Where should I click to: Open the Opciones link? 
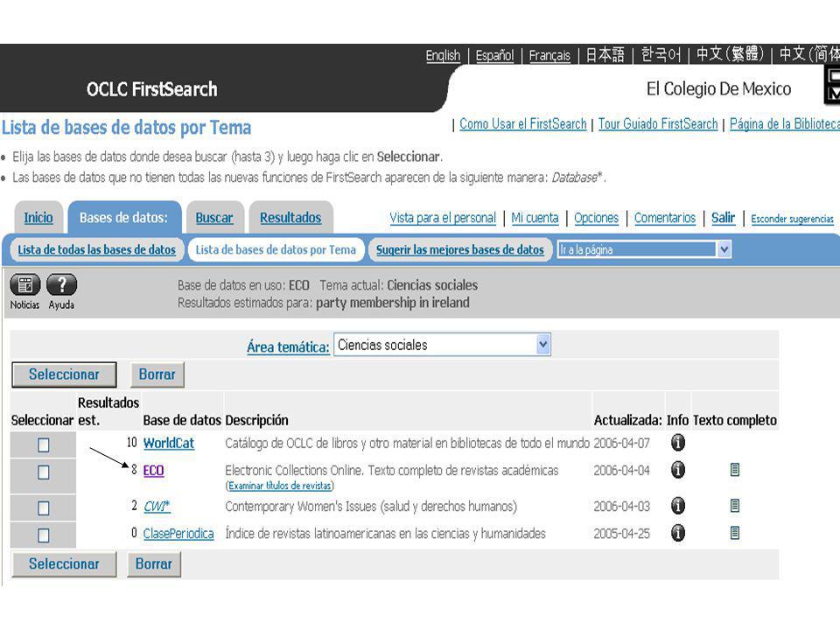pyautogui.click(x=596, y=218)
